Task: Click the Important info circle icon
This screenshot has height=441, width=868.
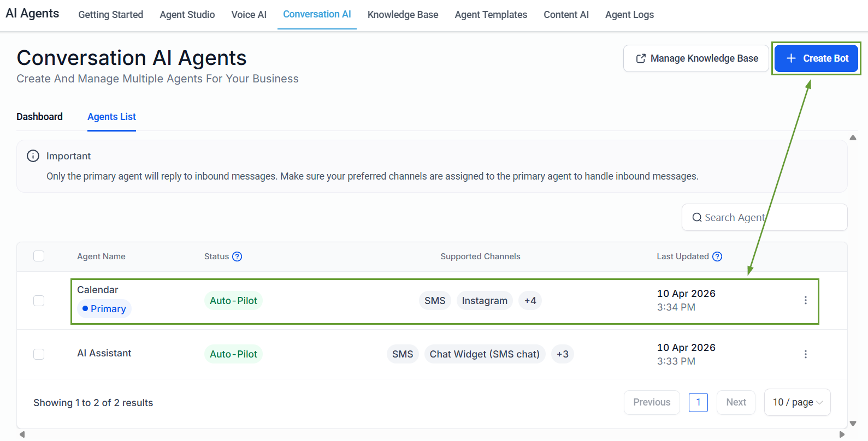Action: 33,156
